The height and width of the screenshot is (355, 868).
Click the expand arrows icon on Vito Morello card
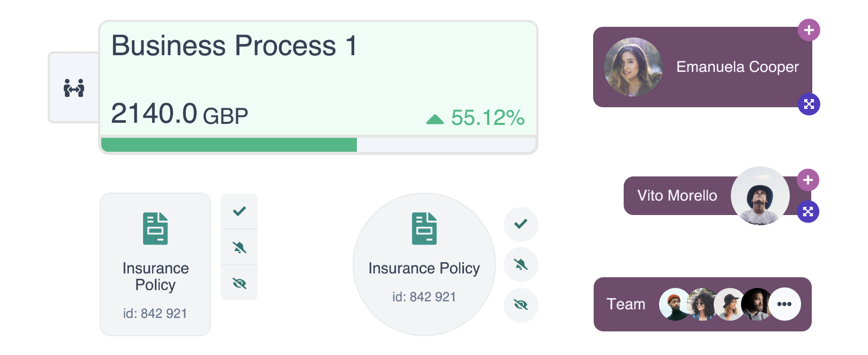[808, 212]
